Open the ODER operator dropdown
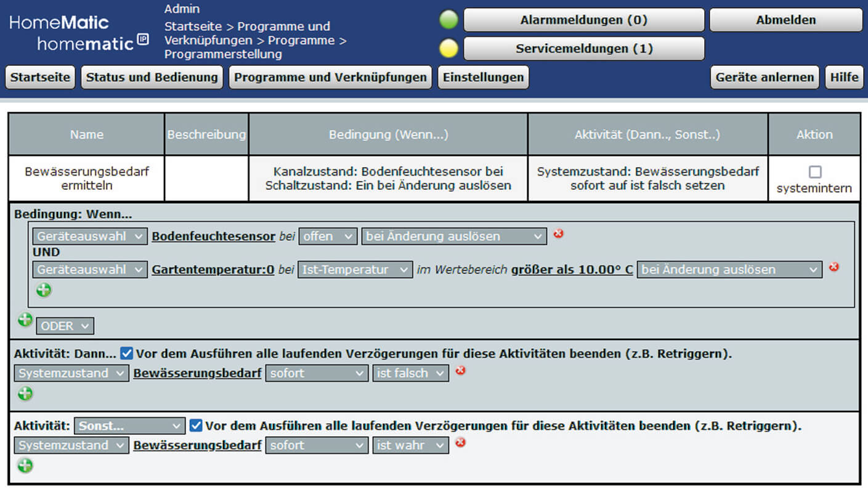868x491 pixels. pyautogui.click(x=65, y=326)
